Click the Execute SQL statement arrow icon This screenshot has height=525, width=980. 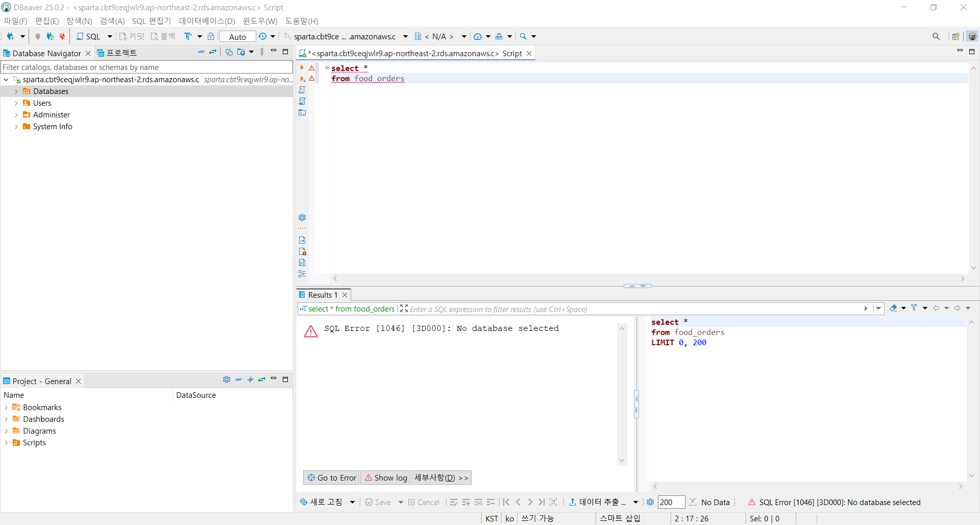point(302,67)
